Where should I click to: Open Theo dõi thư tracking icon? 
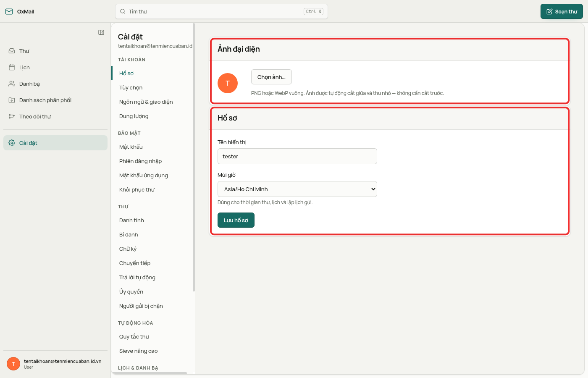[x=12, y=116]
